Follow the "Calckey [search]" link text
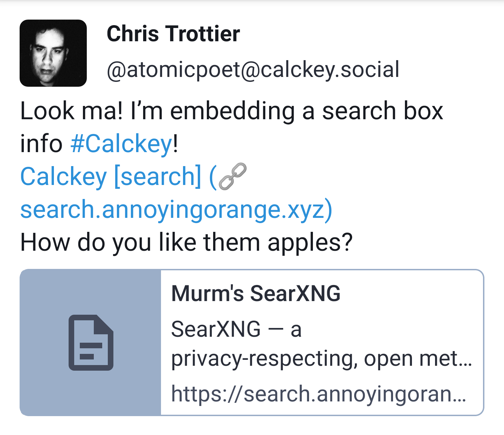504x435 pixels. 111,177
